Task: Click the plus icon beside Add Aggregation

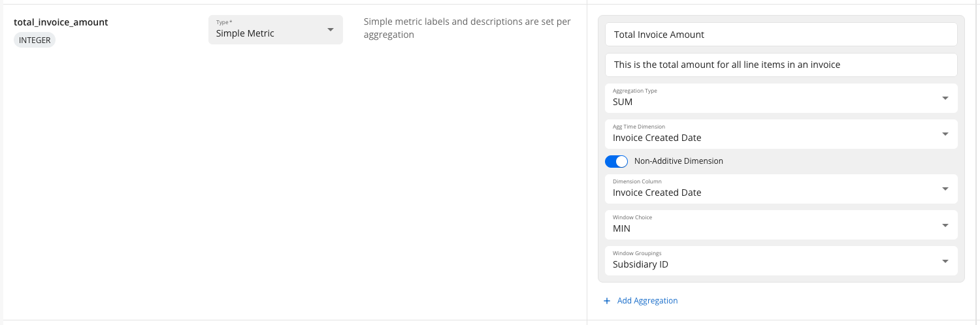Action: 606,301
